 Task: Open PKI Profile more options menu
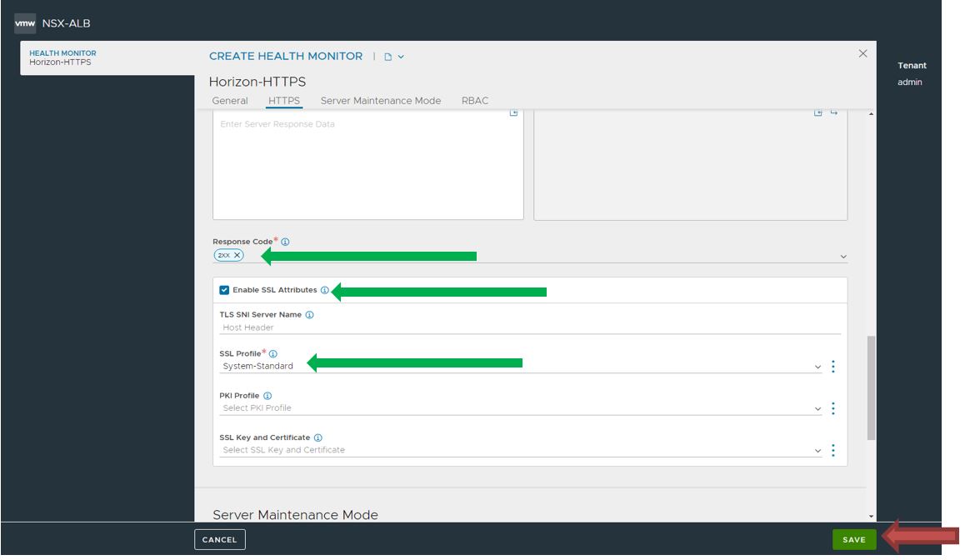point(833,408)
